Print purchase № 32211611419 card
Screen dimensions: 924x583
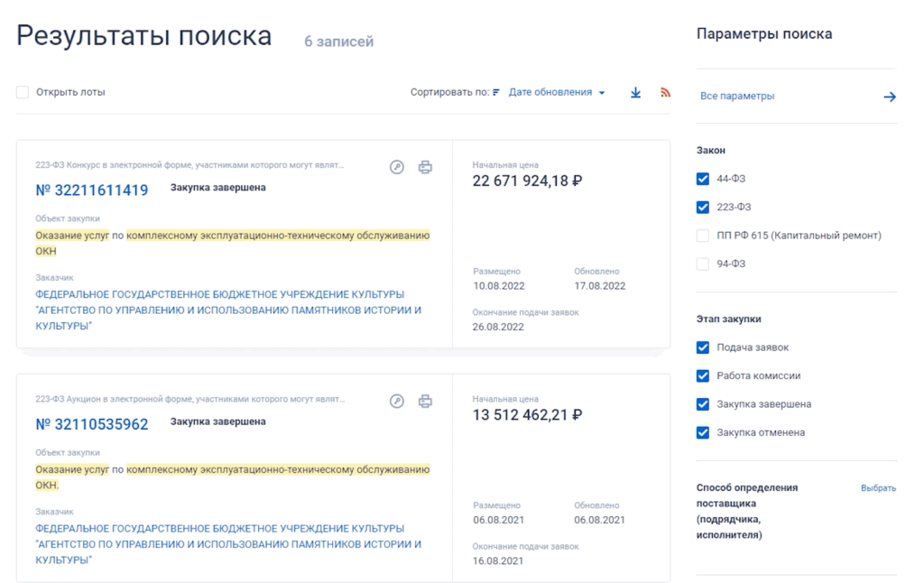(x=425, y=167)
